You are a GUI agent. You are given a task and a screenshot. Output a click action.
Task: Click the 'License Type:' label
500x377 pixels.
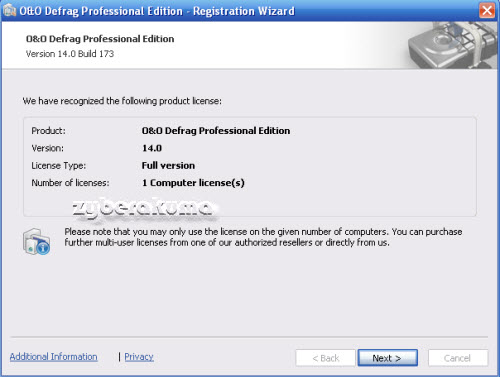pos(59,166)
